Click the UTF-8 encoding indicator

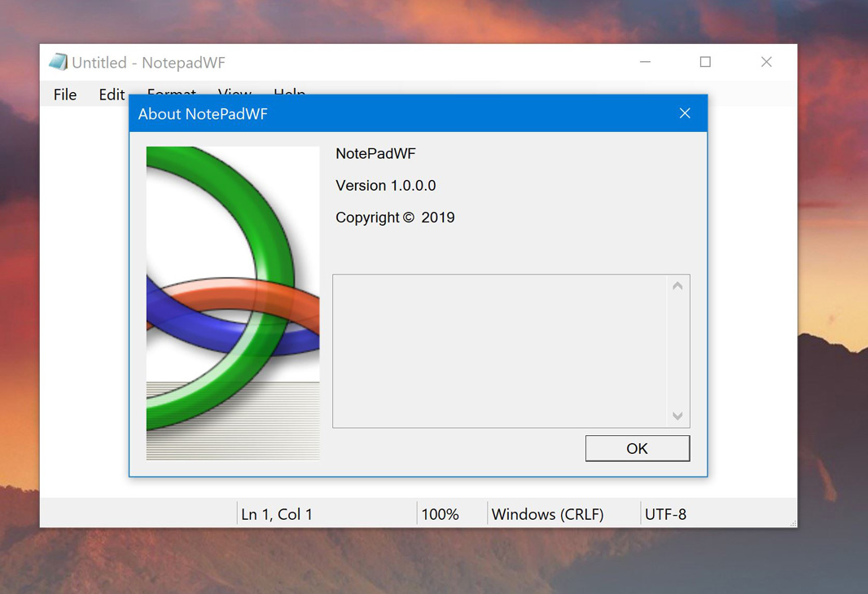(665, 514)
